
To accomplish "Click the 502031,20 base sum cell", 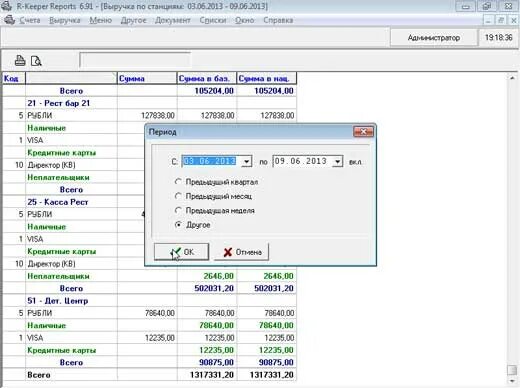I will [x=207, y=288].
